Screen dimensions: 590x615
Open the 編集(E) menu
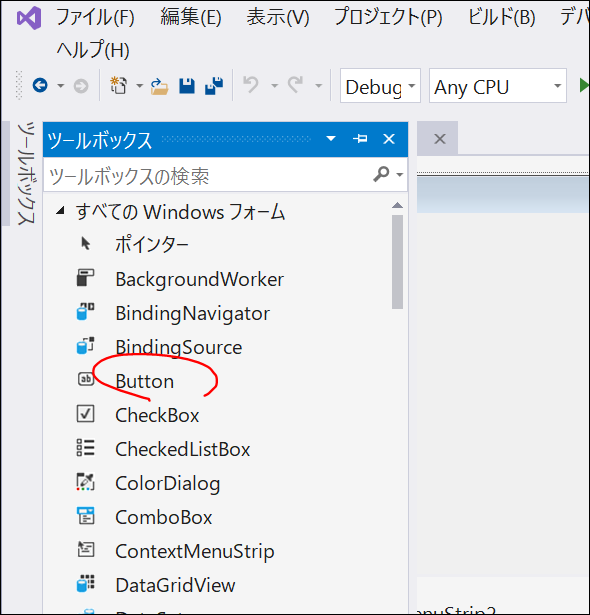point(191,18)
